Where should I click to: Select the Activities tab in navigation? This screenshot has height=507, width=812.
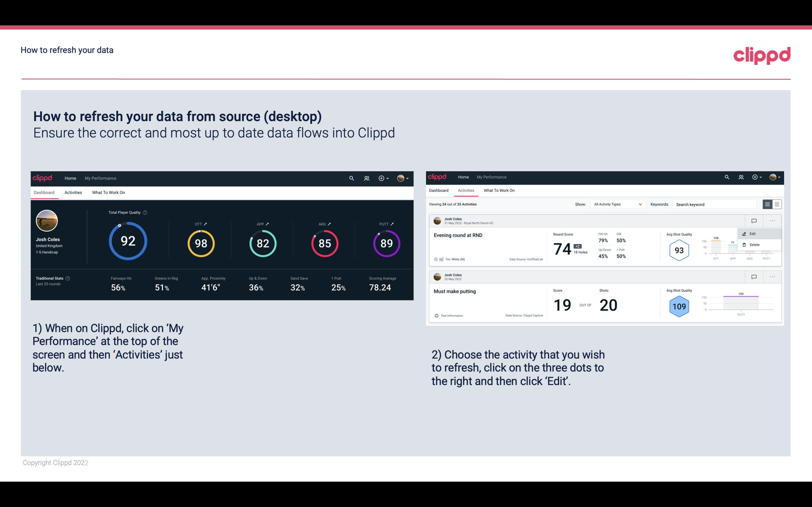(x=73, y=192)
